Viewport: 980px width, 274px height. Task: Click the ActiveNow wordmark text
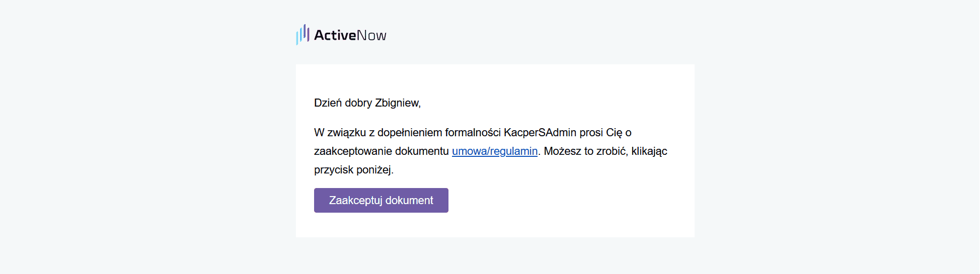point(350,35)
